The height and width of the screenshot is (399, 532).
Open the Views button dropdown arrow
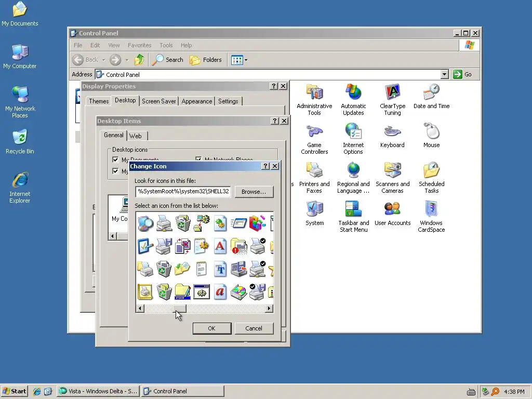click(246, 60)
